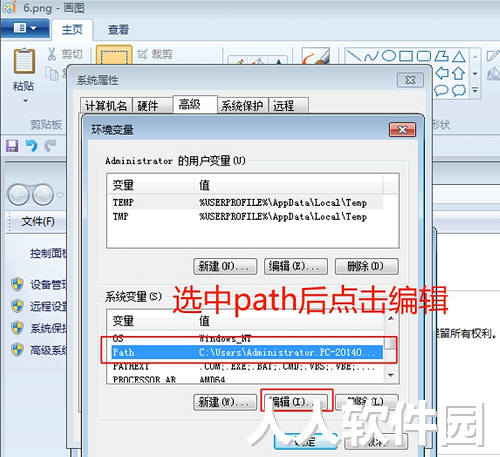This screenshot has width=500, height=457.
Task: Select the cloud callout shape
Action: click(x=459, y=90)
